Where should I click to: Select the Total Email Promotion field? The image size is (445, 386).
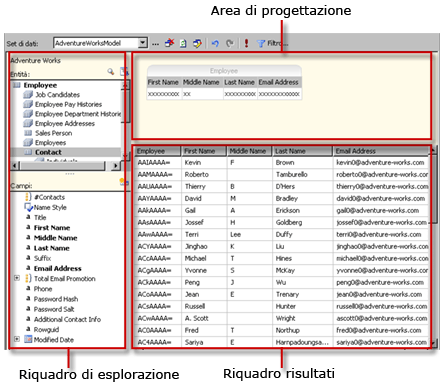65,279
